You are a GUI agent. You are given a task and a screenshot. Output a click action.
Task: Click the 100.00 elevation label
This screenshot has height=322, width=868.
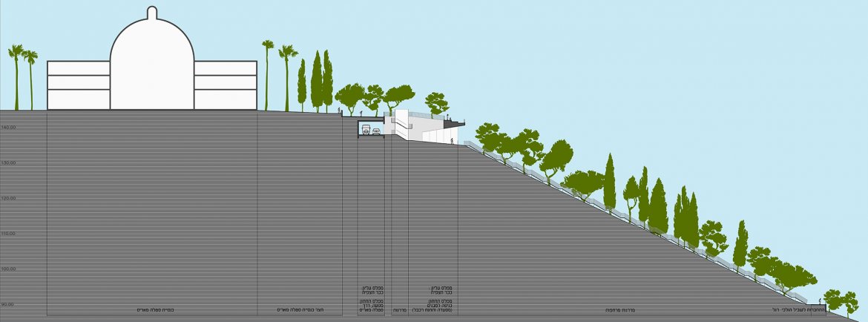click(x=9, y=269)
